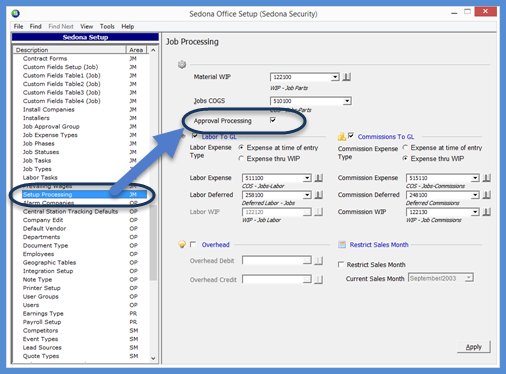The width and height of the screenshot is (506, 374).
Task: Enable the Overhead checkbox
Action: pyautogui.click(x=193, y=244)
